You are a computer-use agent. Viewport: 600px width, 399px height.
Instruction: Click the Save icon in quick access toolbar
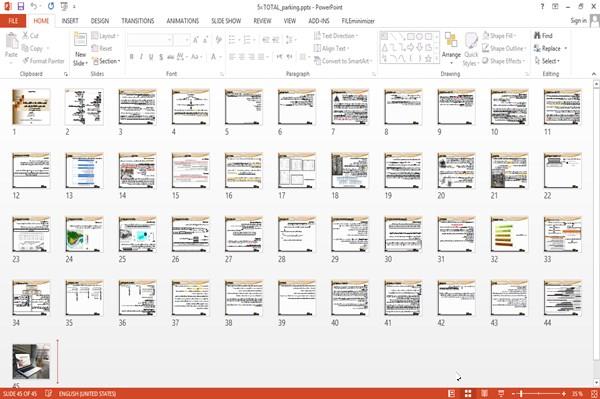(21, 7)
